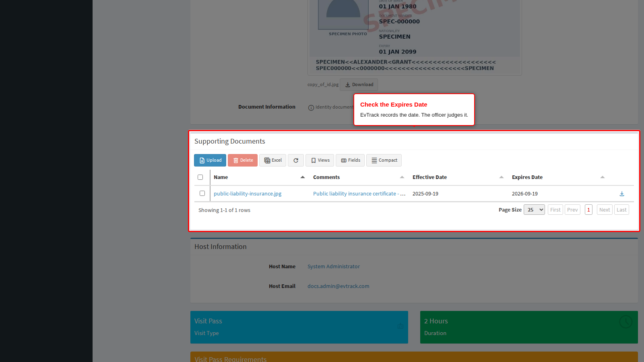644x362 pixels.
Task: Click the Visit Pass card
Action: coord(299,327)
